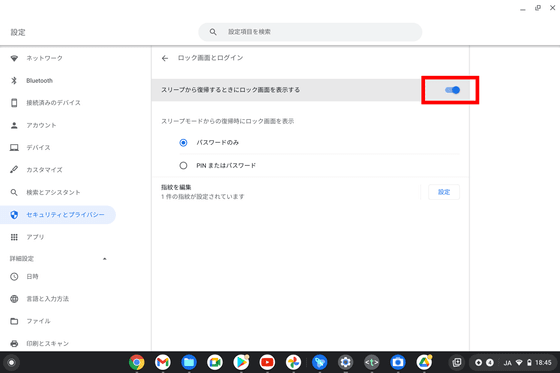The height and width of the screenshot is (373, 560).
Task: Go back using the arrow beside ロック画面とログイン
Action: (x=165, y=58)
